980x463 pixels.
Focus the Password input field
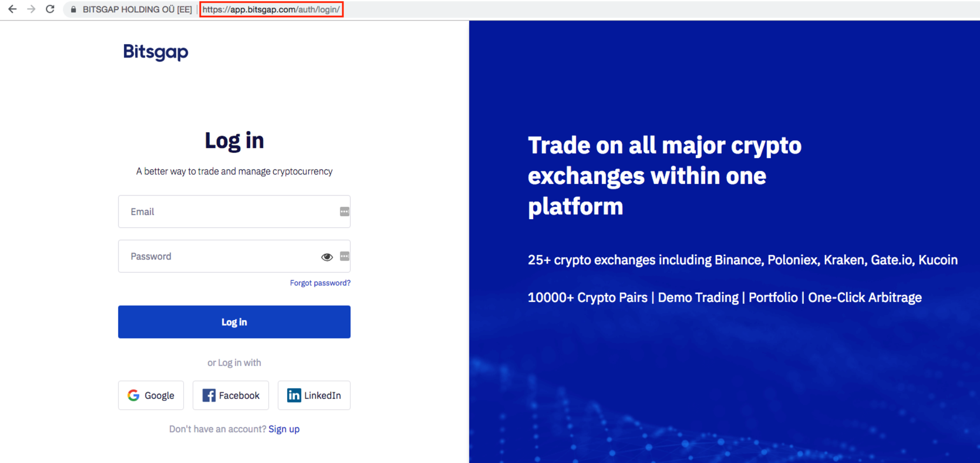(x=234, y=256)
